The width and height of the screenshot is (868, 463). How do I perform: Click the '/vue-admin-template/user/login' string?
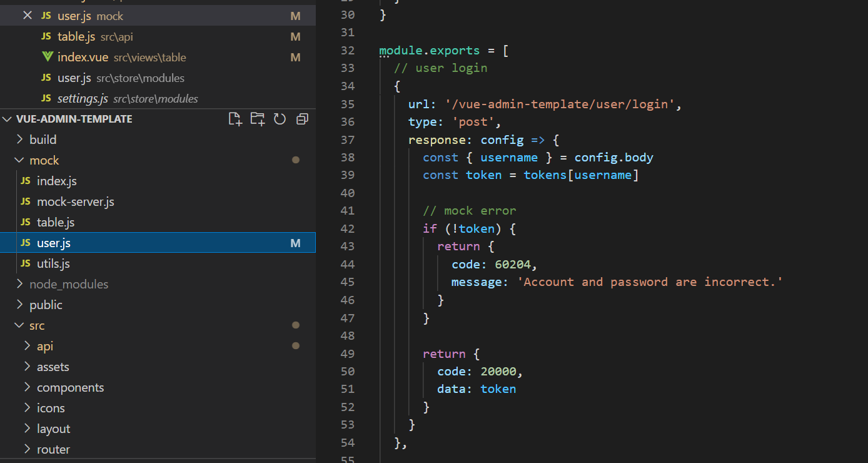[x=559, y=104]
